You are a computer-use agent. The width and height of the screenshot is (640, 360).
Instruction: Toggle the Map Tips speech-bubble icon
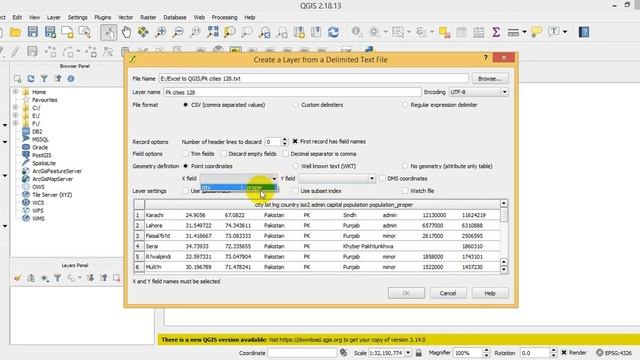pyautogui.click(x=536, y=32)
